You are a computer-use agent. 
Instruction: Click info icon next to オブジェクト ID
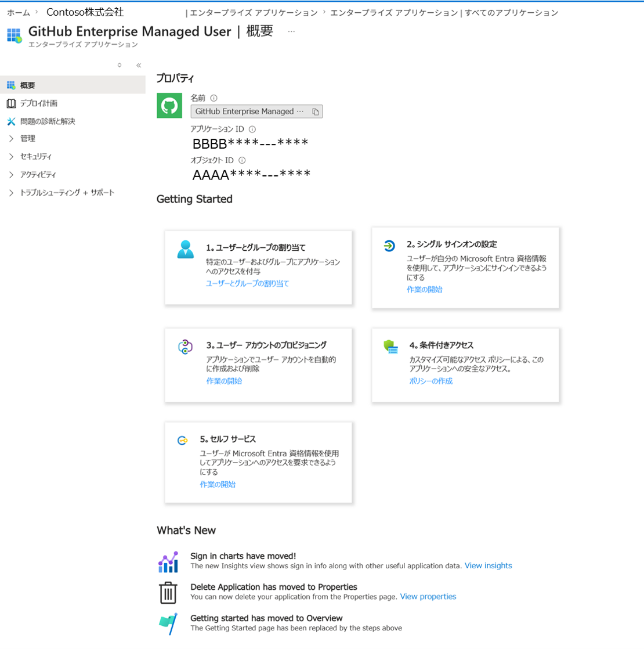click(242, 160)
